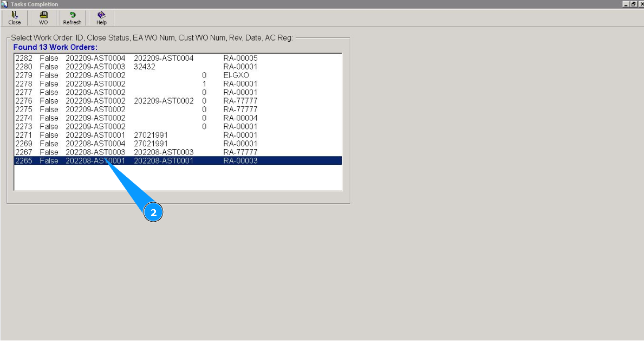Select work order row 2276
This screenshot has width=644, height=341.
(178, 101)
